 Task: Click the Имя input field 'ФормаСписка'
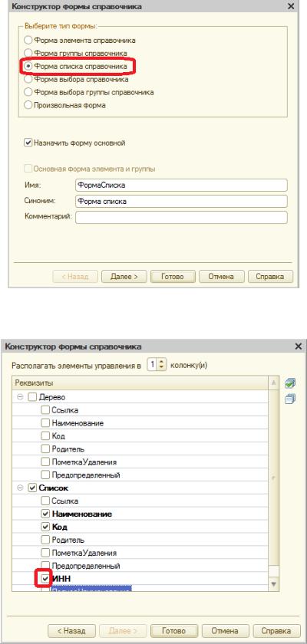pyautogui.click(x=181, y=186)
